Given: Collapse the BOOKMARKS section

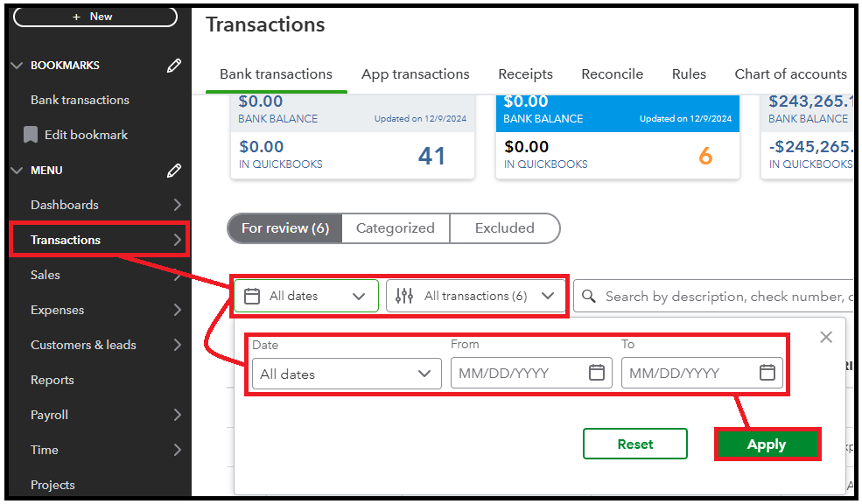Looking at the screenshot, I should pos(16,66).
